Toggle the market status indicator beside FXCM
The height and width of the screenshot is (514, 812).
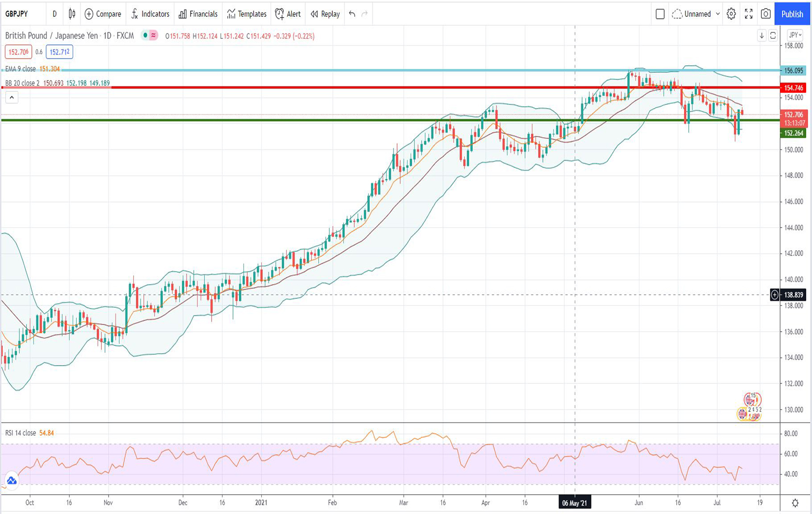tap(145, 36)
